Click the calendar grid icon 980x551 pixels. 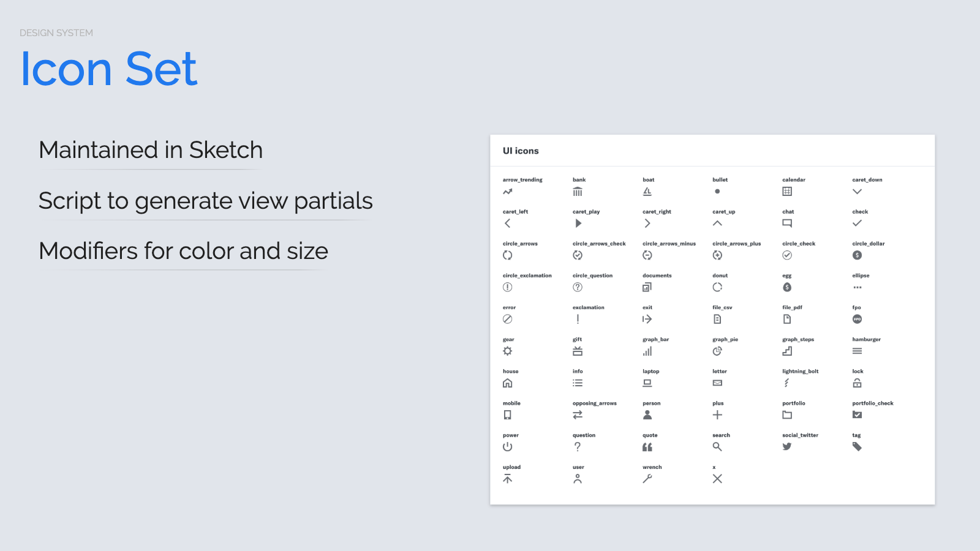(787, 192)
